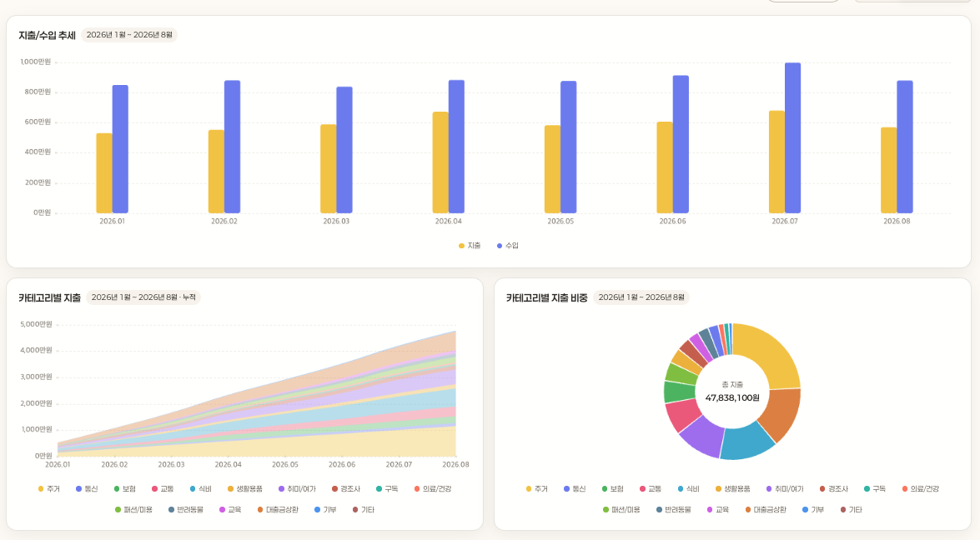Viewport: 980px width, 540px height.
Task: Toggle 취미/여가 in the donut chart legend
Action: [x=785, y=489]
